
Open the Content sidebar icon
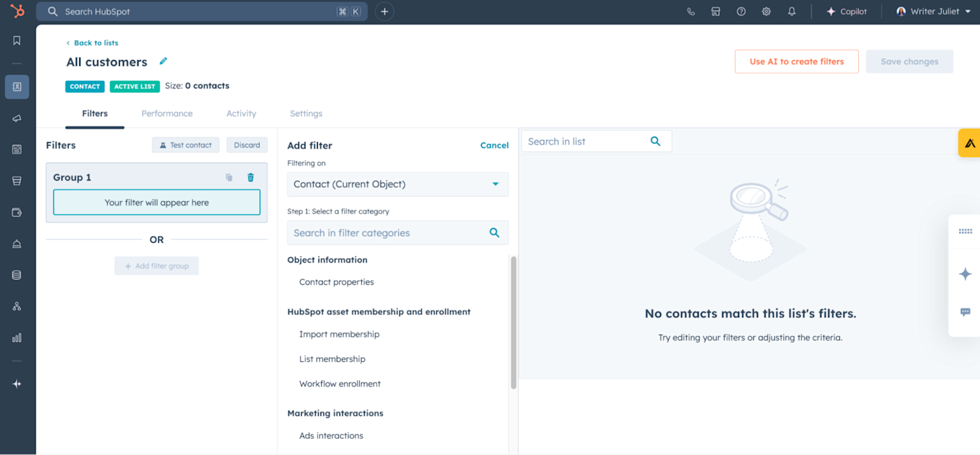[x=17, y=149]
